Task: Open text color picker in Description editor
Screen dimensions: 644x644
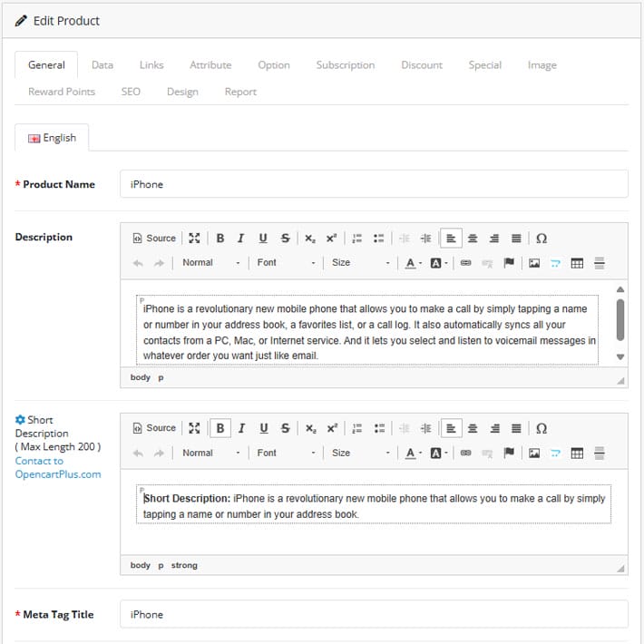Action: [x=414, y=263]
